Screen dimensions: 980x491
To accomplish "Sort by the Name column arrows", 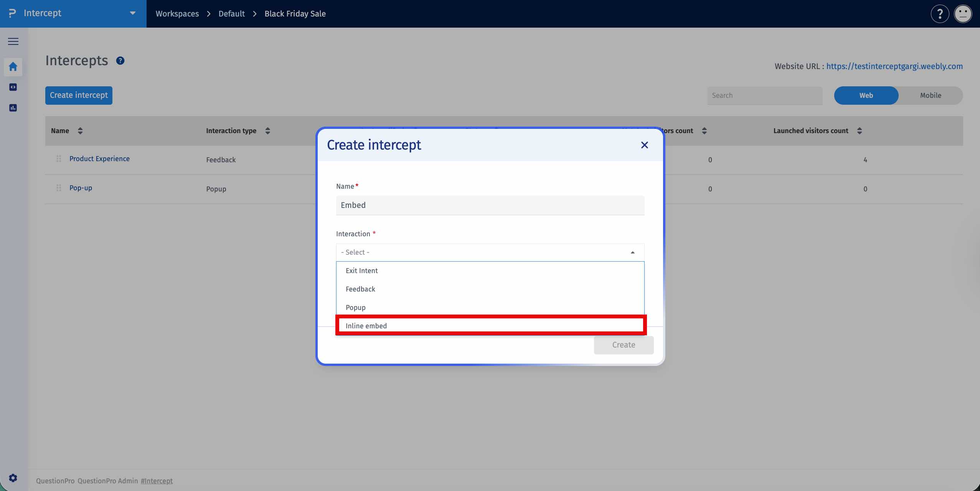I will 80,131.
